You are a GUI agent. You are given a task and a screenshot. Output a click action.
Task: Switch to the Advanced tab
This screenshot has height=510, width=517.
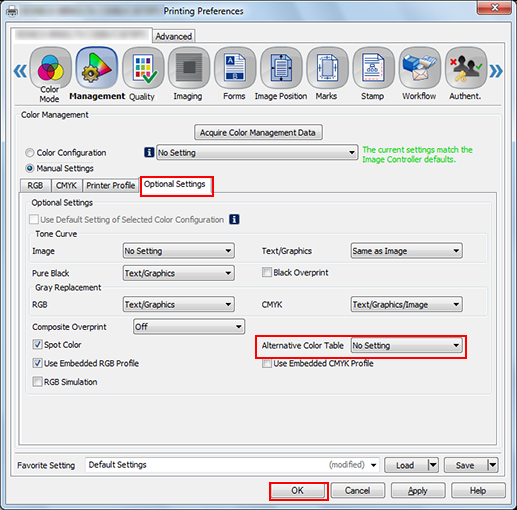click(174, 36)
